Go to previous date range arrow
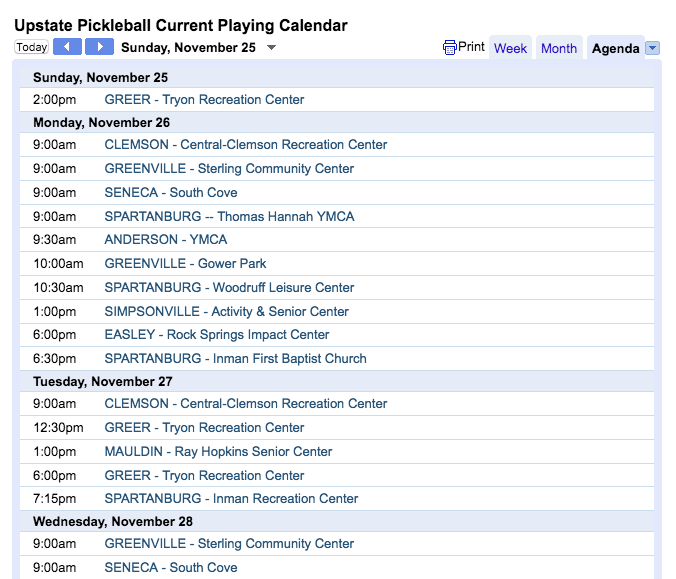Image resolution: width=676 pixels, height=579 pixels. [x=67, y=47]
